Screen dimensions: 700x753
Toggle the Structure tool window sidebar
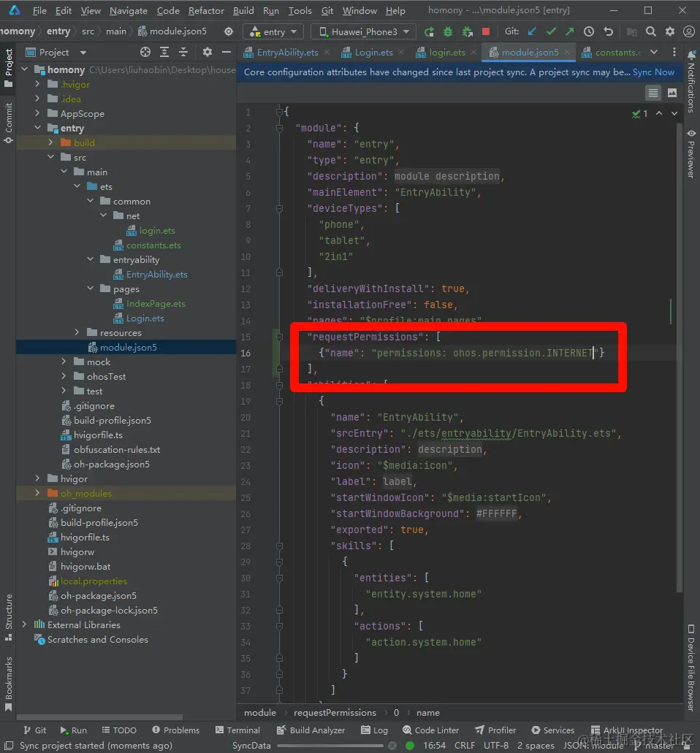pos(8,617)
